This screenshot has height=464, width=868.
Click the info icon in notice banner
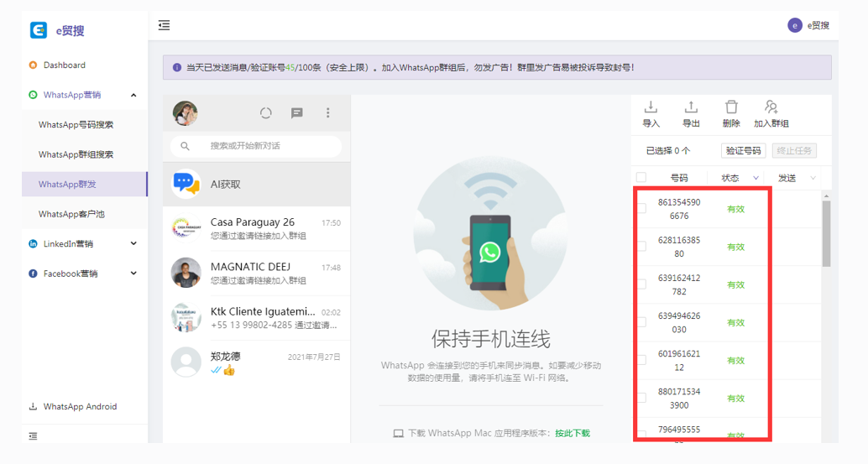tap(176, 67)
